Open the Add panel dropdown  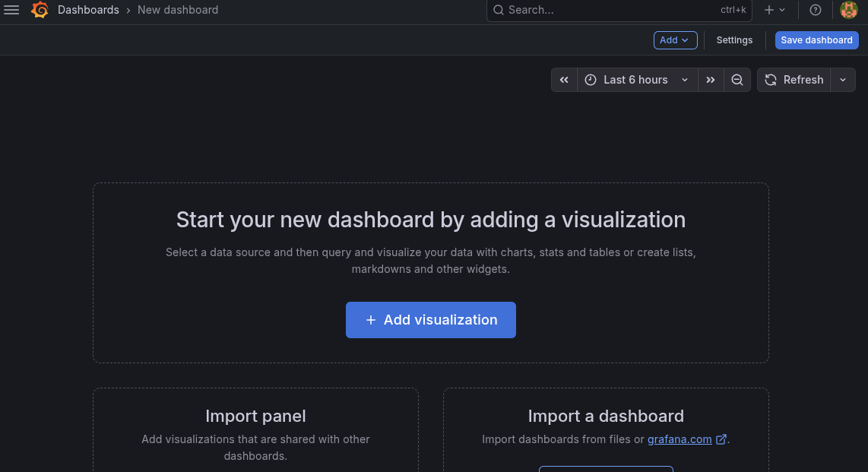675,40
